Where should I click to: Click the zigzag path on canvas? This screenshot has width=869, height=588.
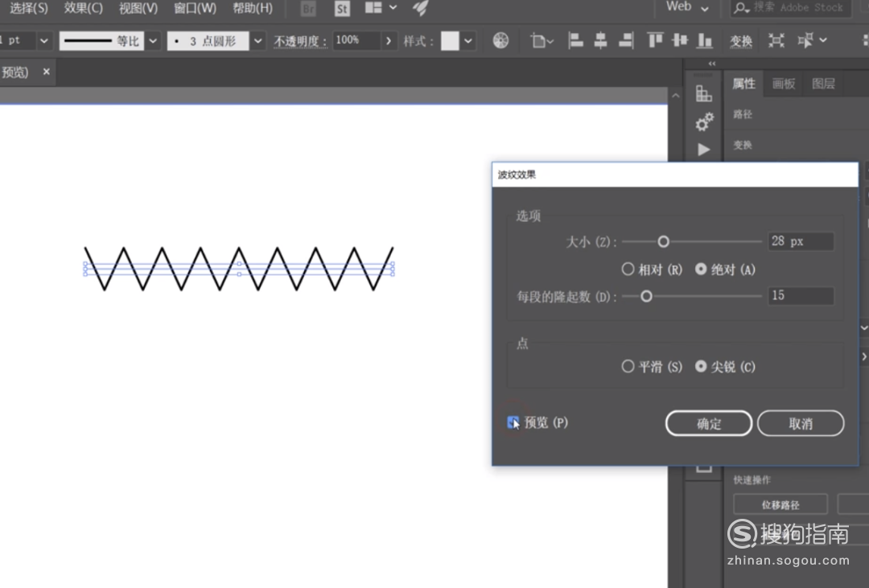238,269
